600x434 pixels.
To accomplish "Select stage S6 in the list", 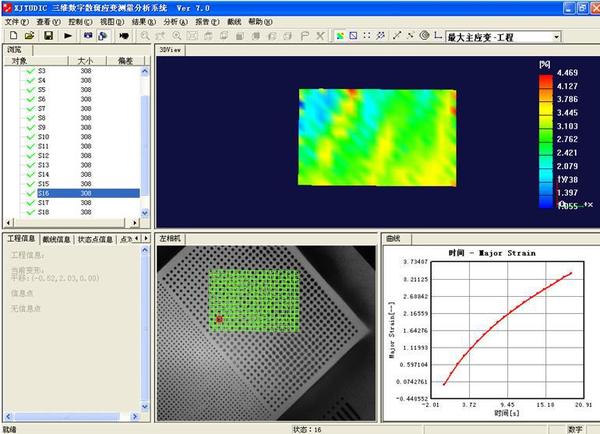I will click(x=41, y=99).
